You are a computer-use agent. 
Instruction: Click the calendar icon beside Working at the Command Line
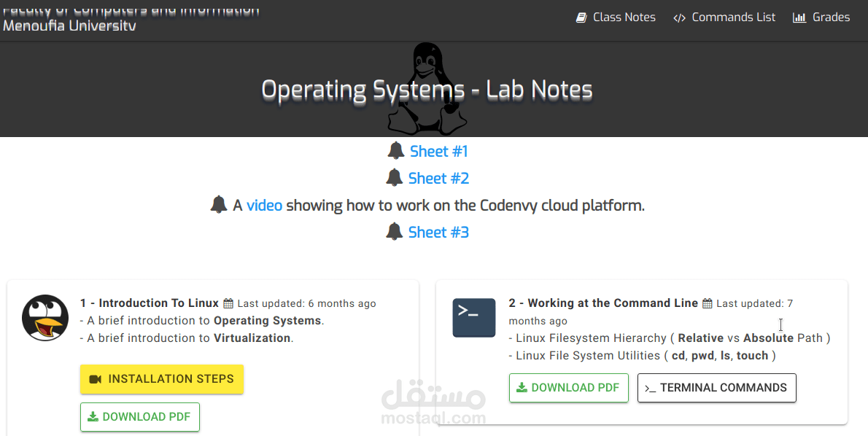[x=707, y=303]
